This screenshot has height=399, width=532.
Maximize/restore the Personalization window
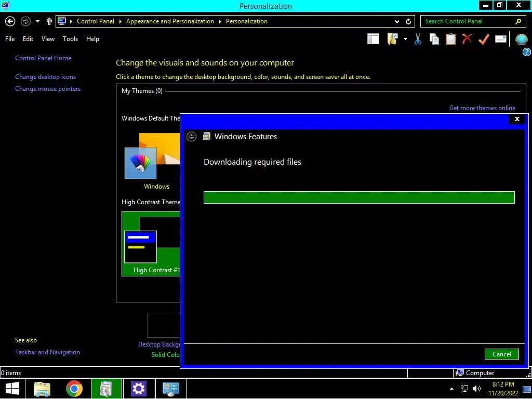[500, 5]
